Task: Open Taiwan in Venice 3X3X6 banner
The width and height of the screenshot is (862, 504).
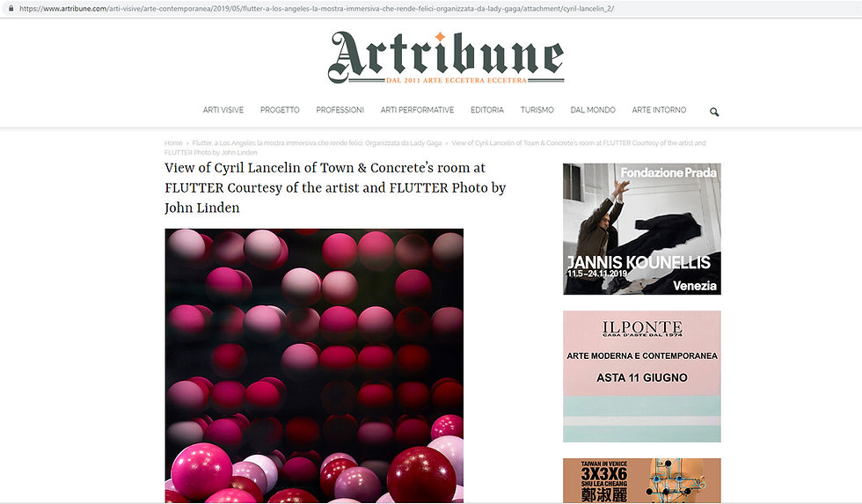Action: (x=641, y=480)
